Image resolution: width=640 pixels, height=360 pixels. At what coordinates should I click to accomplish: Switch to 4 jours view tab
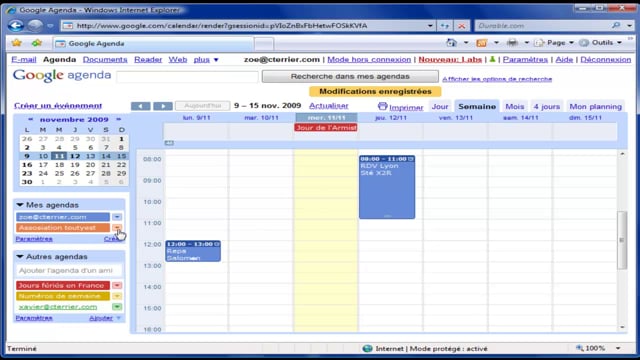point(547,107)
